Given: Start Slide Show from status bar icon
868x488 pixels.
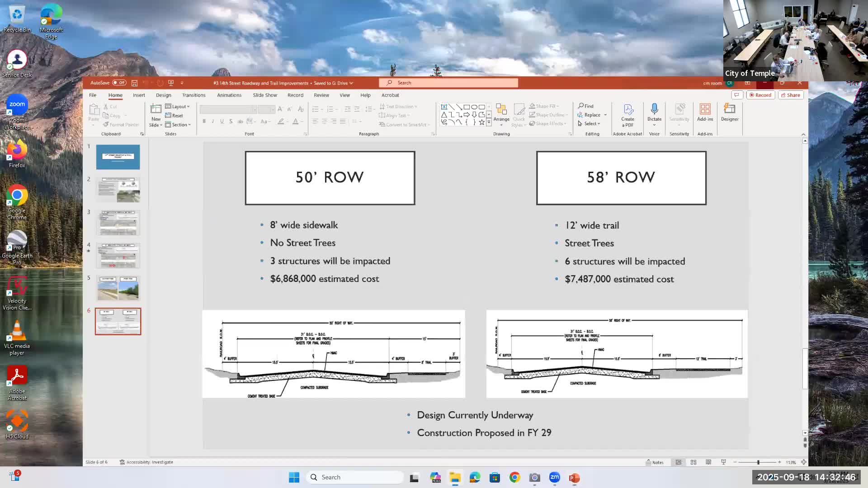Looking at the screenshot, I should [723, 462].
